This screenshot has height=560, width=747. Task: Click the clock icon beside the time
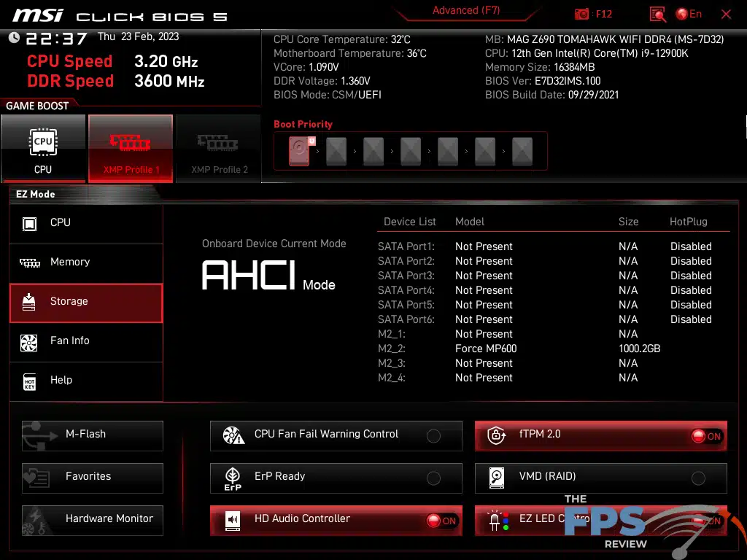pyautogui.click(x=15, y=38)
